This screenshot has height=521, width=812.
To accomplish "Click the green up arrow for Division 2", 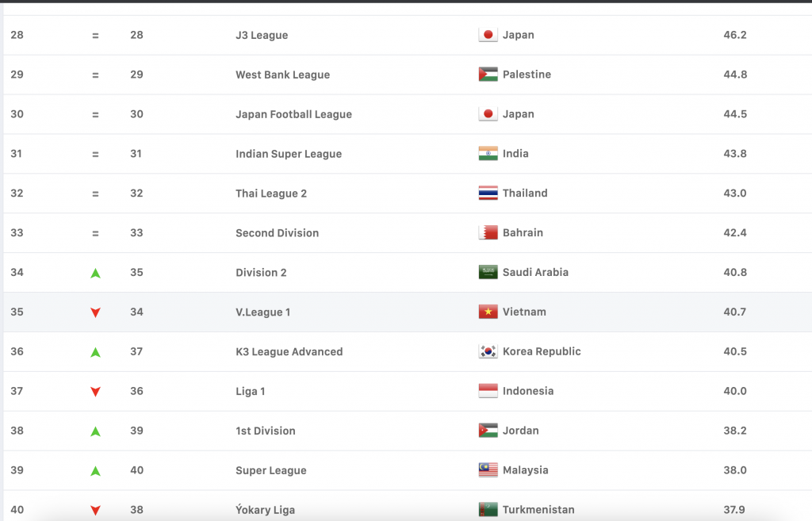I will tap(95, 273).
